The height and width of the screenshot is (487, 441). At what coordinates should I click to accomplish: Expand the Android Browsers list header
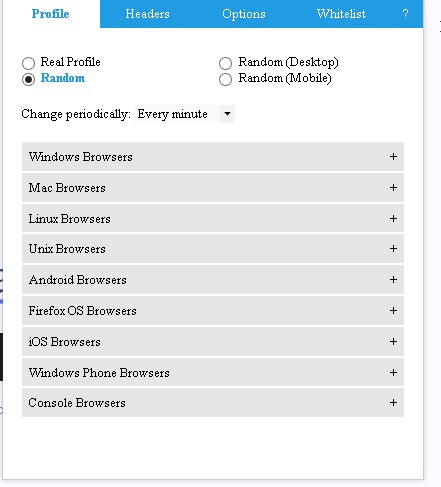(x=213, y=280)
